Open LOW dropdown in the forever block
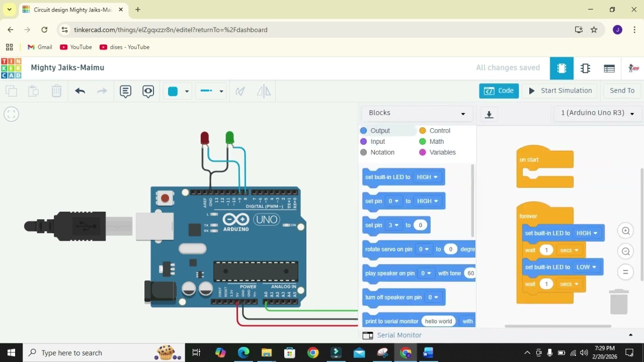 tap(586, 267)
